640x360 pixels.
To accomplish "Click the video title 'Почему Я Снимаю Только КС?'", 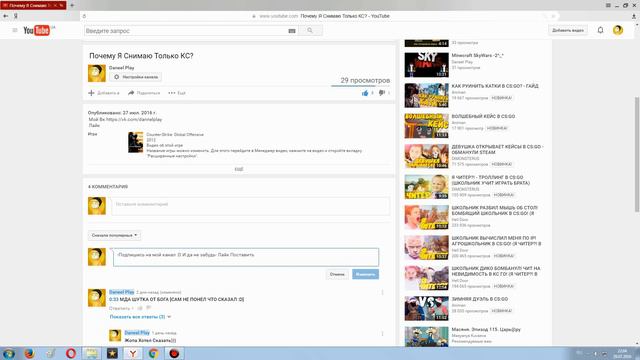I will [x=141, y=56].
